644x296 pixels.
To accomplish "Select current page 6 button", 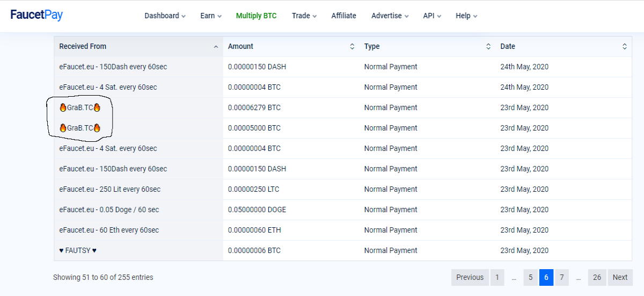I will [x=546, y=277].
